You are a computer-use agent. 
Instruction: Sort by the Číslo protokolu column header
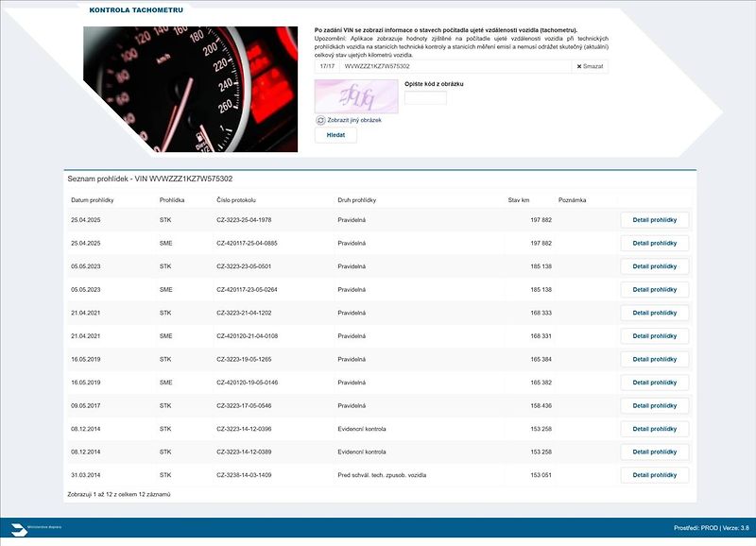tap(236, 200)
